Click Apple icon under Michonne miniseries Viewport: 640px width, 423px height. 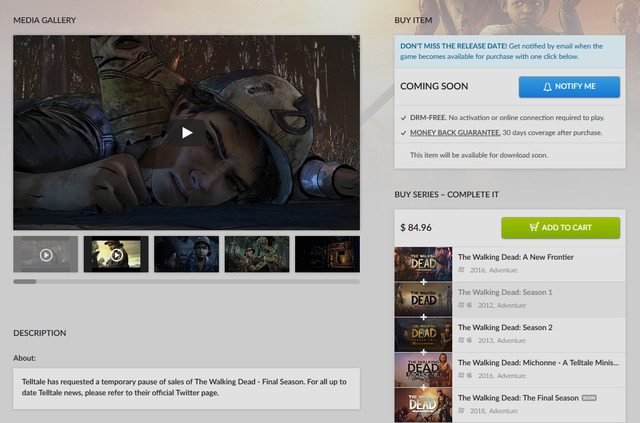[469, 375]
